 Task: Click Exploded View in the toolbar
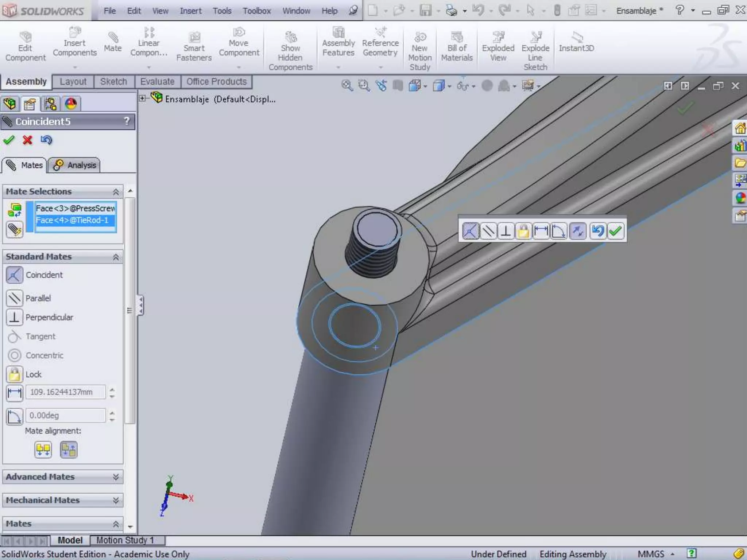coord(498,47)
